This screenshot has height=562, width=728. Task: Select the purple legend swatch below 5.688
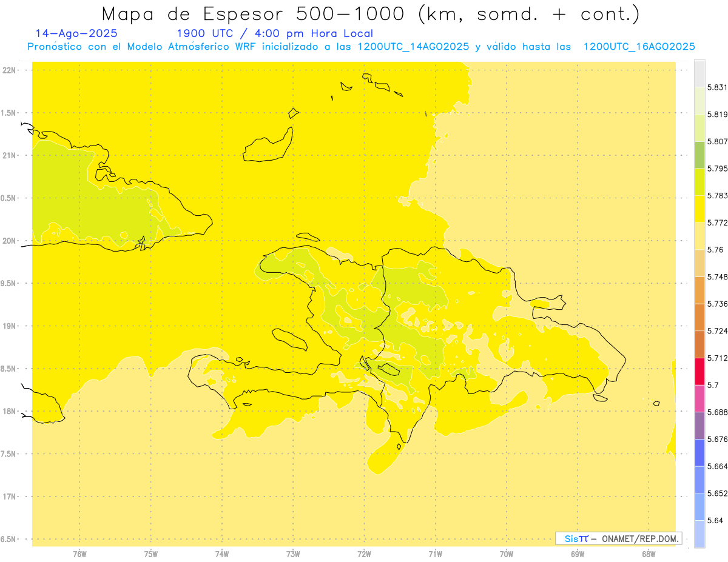tap(699, 426)
